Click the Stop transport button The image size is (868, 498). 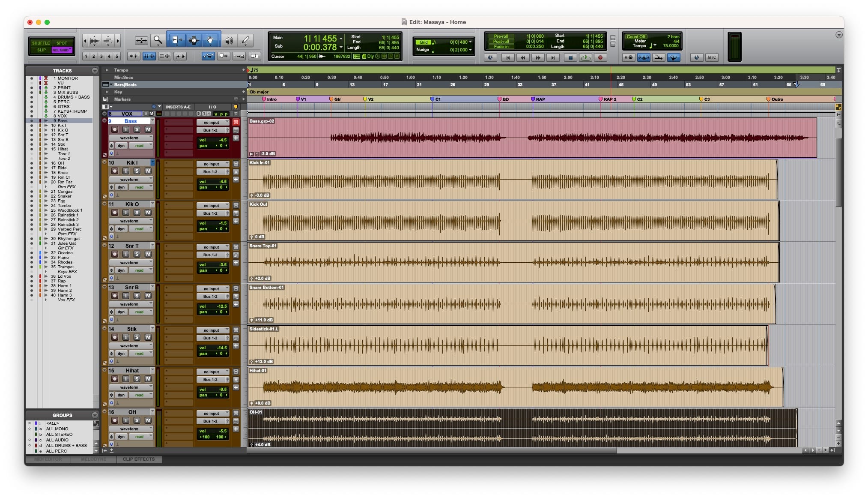click(x=570, y=57)
